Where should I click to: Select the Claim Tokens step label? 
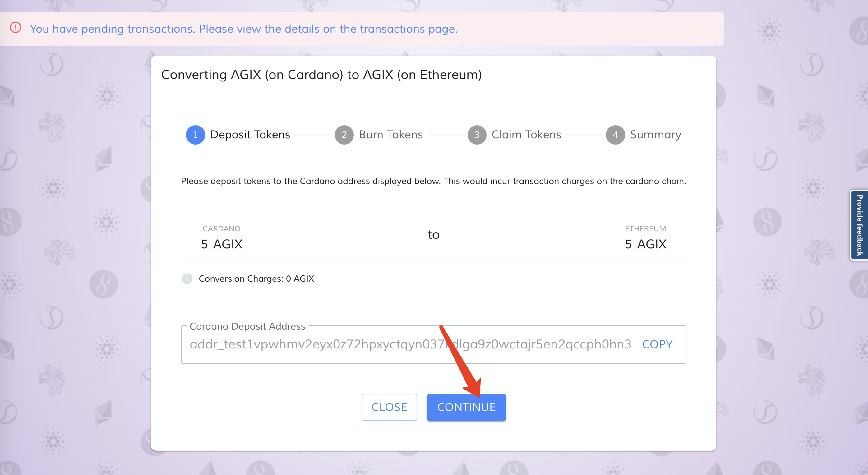(x=526, y=135)
